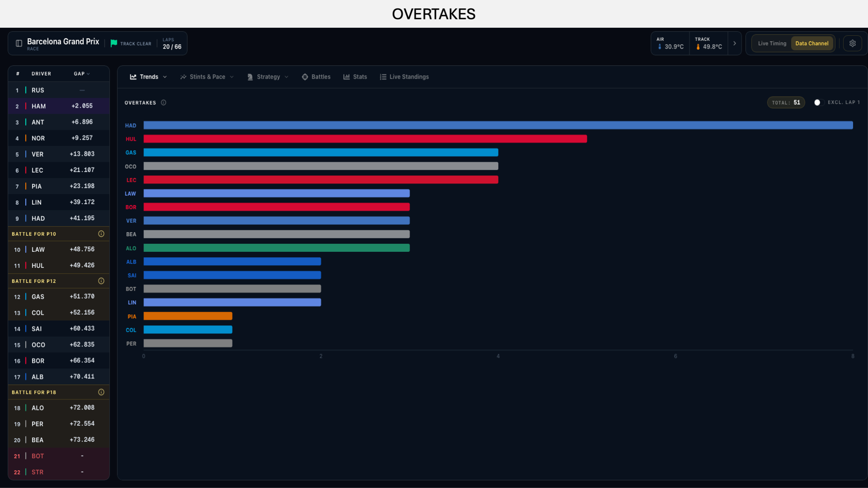This screenshot has height=488, width=868.
Task: Sort by the GAP column chevron
Action: (x=88, y=74)
